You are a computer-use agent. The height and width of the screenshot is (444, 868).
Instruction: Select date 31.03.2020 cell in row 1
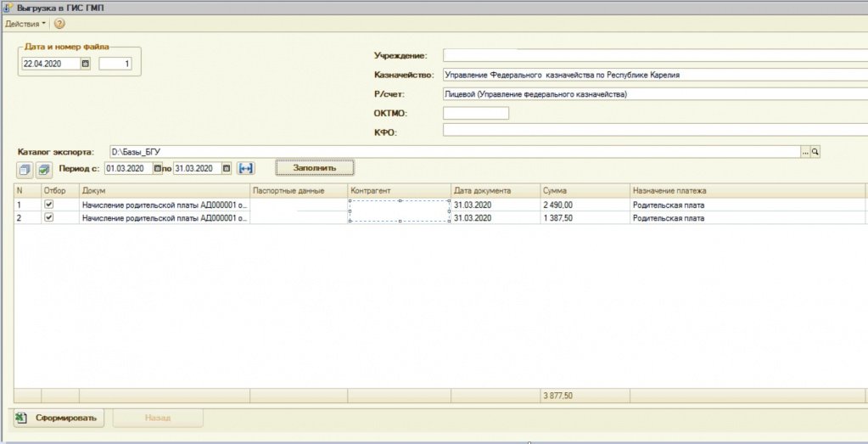pyautogui.click(x=496, y=205)
